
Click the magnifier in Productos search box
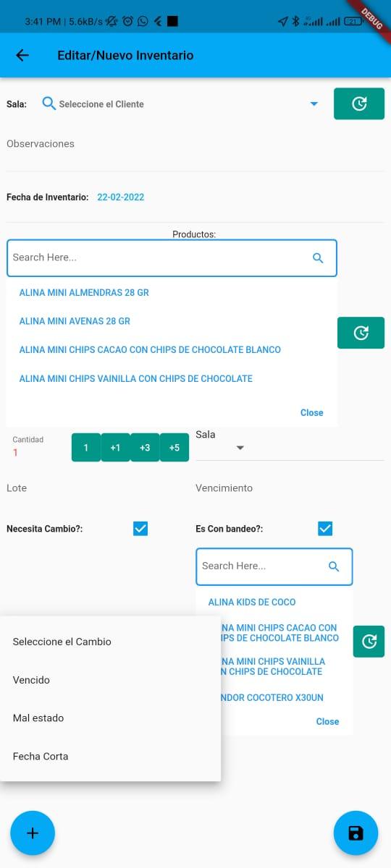click(x=318, y=258)
